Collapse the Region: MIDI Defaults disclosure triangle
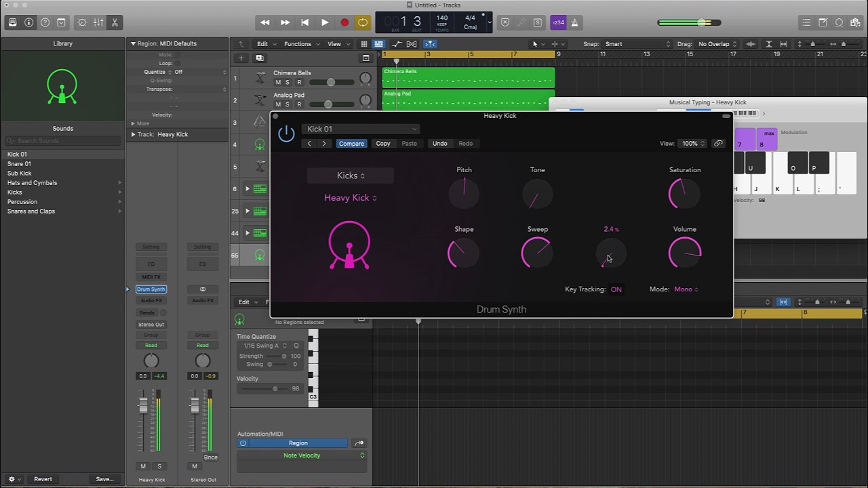The height and width of the screenshot is (488, 868). (x=133, y=43)
